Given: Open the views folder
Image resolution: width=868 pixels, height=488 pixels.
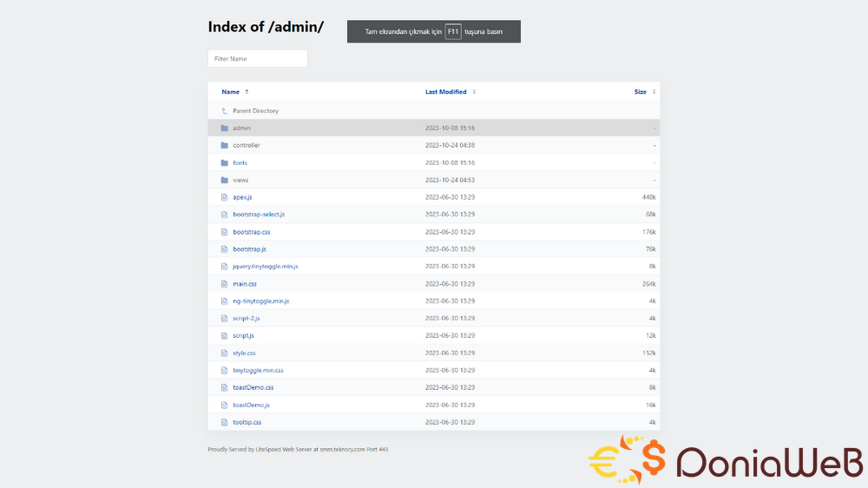Looking at the screenshot, I should [240, 180].
